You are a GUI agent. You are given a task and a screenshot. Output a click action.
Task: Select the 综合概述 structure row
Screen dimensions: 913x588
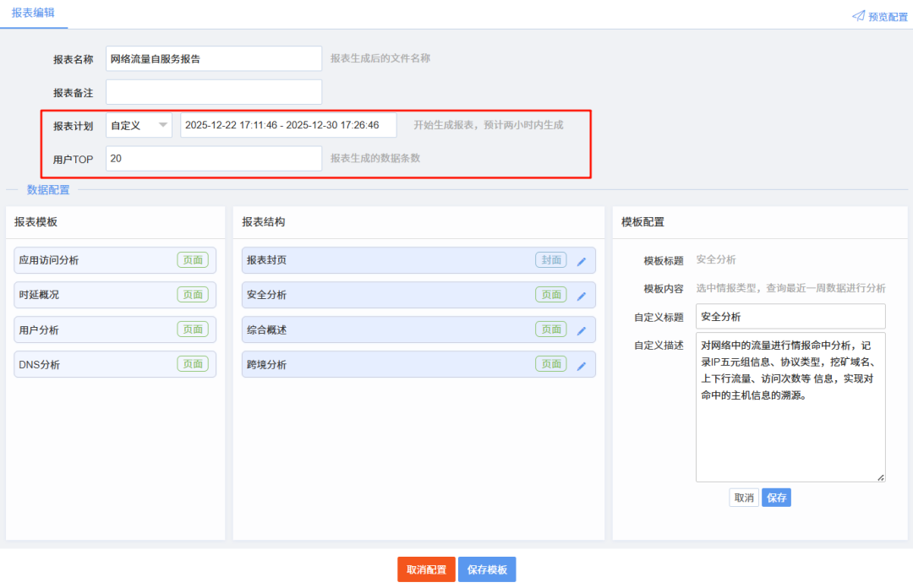(418, 329)
